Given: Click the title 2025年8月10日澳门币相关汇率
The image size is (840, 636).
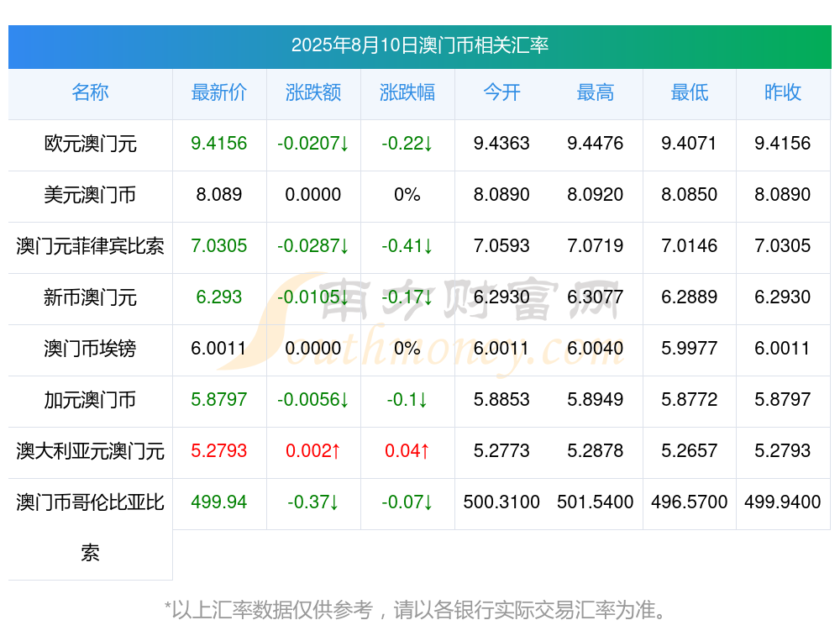Looking at the screenshot, I should coord(419,45).
